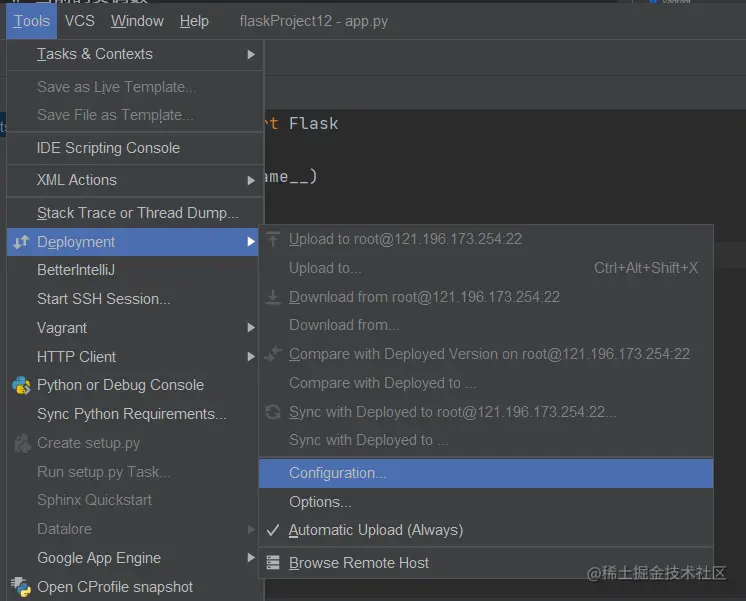
Task: Expand Deployment submenu arrow
Action: tap(251, 242)
